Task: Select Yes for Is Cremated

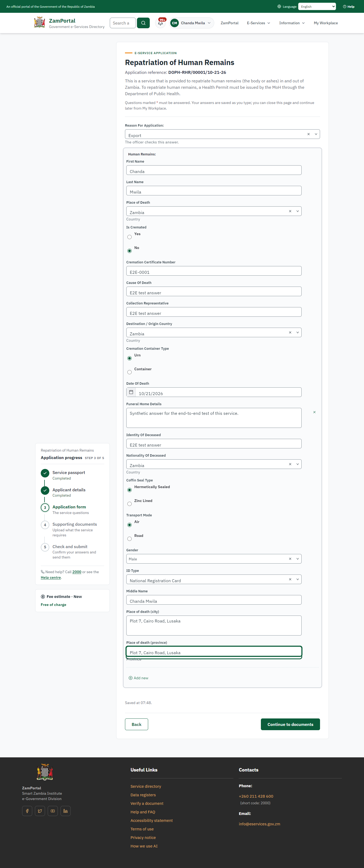Action: [130, 237]
